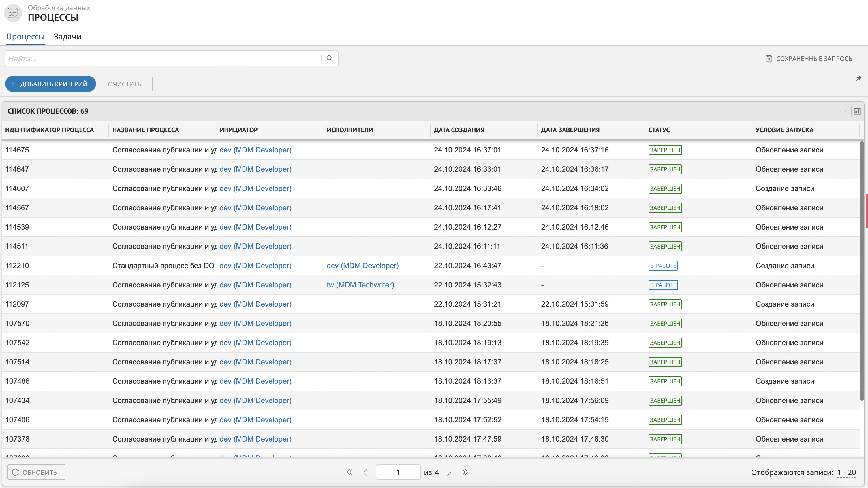Open initiator link in row 114647

255,169
